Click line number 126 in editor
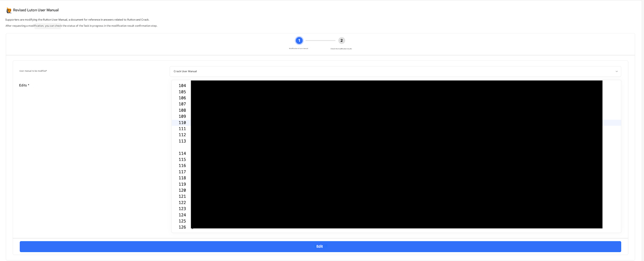Viewport: 644px width, 261px height. click(x=182, y=227)
